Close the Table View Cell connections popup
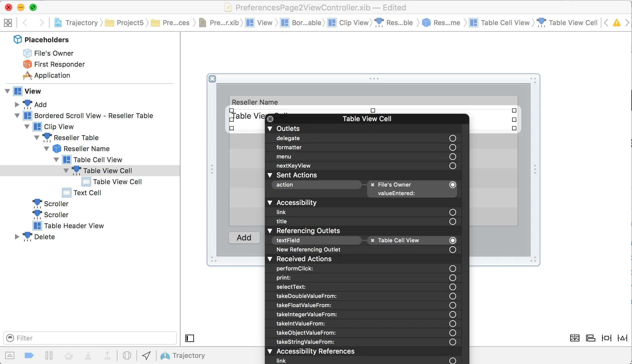 point(270,119)
